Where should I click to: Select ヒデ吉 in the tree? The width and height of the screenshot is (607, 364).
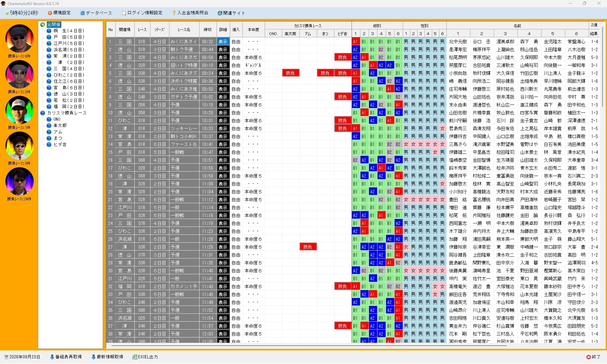[60, 144]
